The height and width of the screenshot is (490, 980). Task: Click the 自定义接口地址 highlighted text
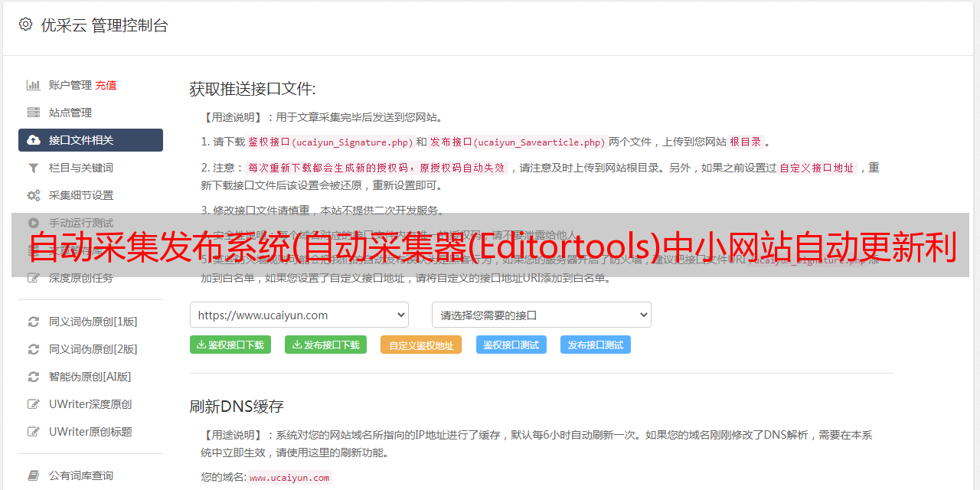817,168
